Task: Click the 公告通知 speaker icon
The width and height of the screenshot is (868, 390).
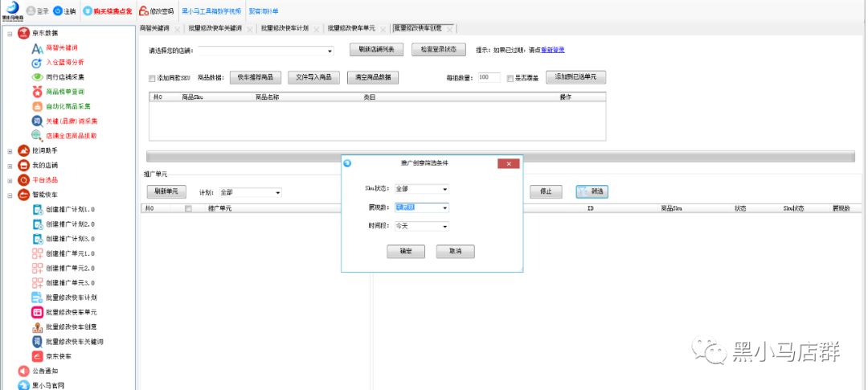Action: (x=23, y=372)
